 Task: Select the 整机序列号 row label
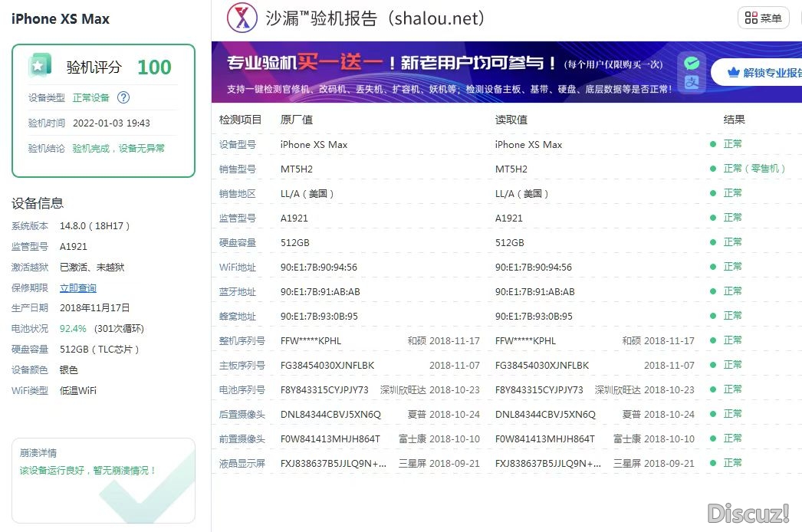(242, 340)
